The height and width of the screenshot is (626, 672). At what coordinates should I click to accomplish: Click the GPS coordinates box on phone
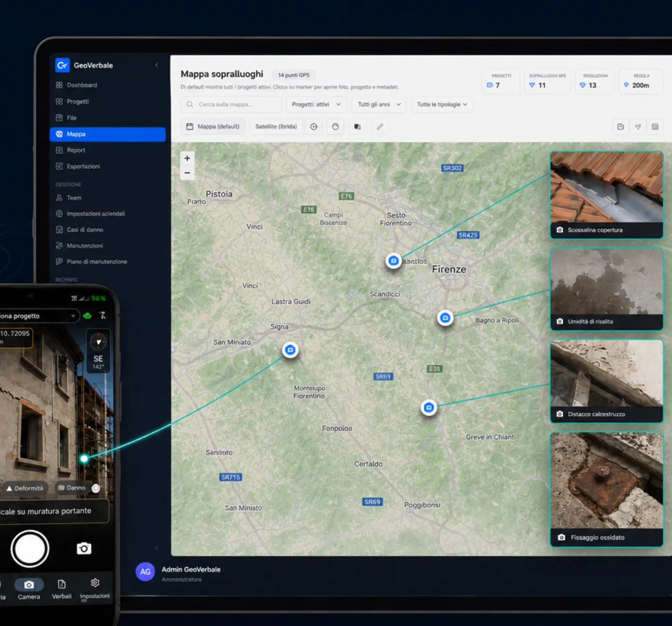(x=16, y=337)
